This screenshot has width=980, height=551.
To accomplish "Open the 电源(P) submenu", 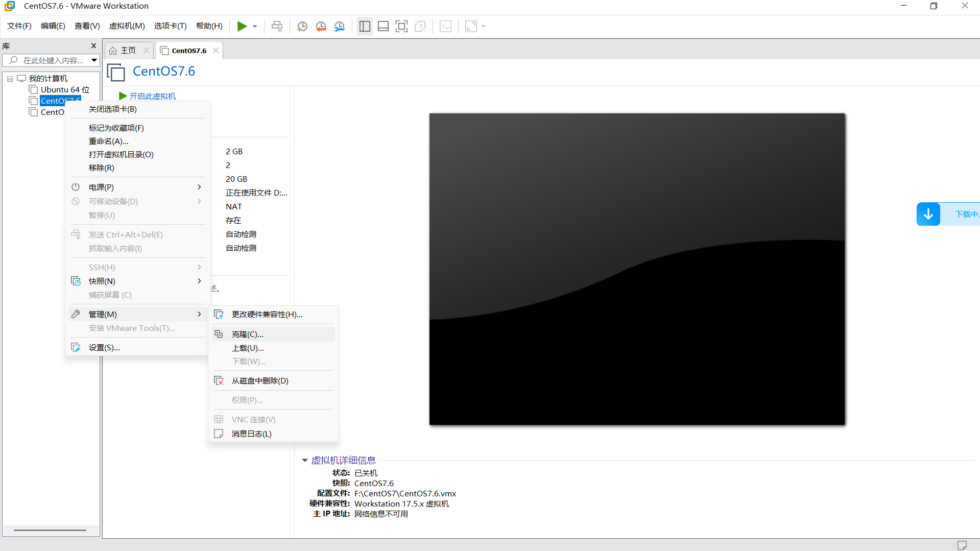I will [138, 187].
